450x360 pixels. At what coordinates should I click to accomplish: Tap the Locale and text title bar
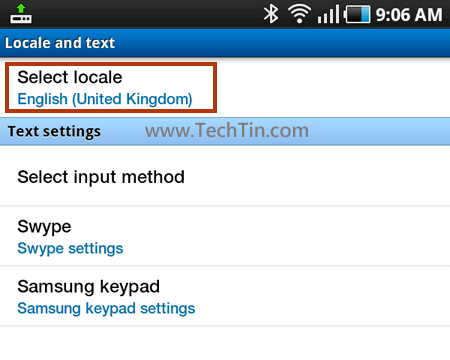coord(225,43)
